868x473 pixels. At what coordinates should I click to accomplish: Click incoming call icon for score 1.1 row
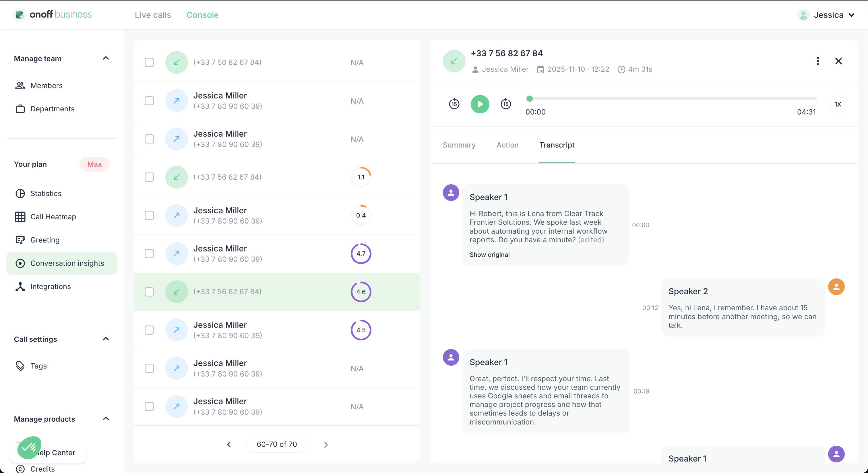[x=177, y=177]
